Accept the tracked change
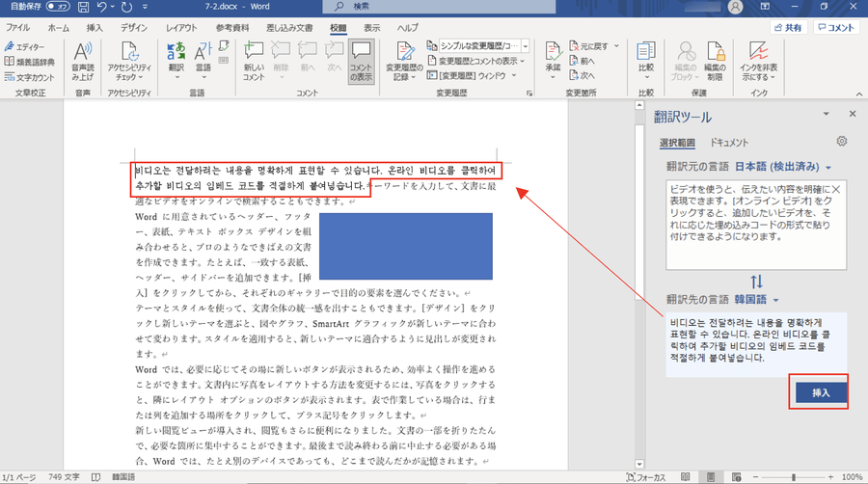 tap(553, 62)
